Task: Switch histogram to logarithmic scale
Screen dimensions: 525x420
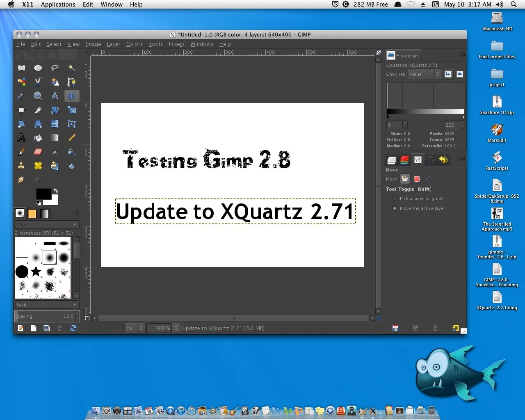Action: click(x=460, y=74)
